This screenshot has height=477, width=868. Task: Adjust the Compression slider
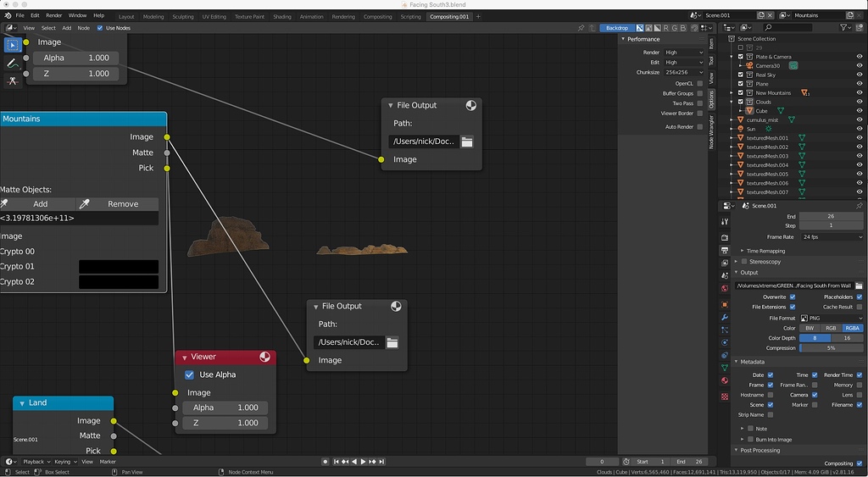coord(831,348)
